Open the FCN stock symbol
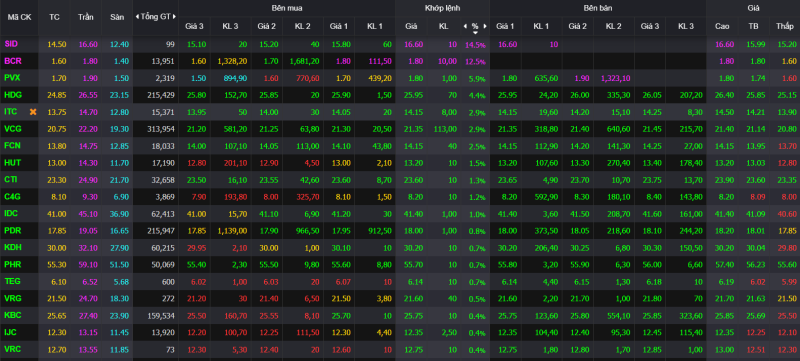Viewport: 800px width, 361px height. tap(13, 146)
